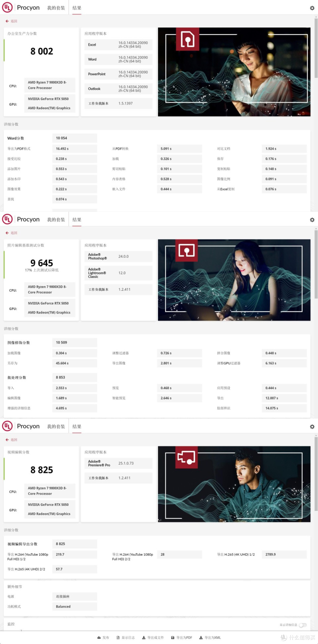
Task: Toggle the 显示详细信息 switch
Action: tap(303, 625)
